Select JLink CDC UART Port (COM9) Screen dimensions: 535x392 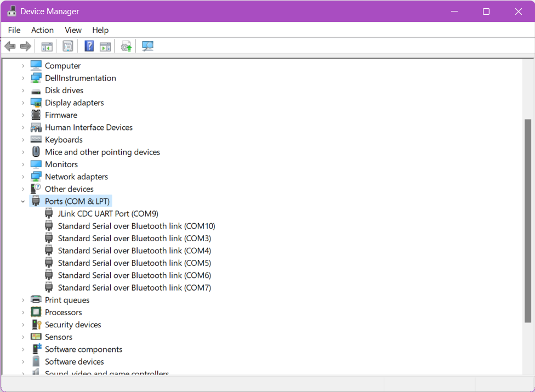pos(107,213)
